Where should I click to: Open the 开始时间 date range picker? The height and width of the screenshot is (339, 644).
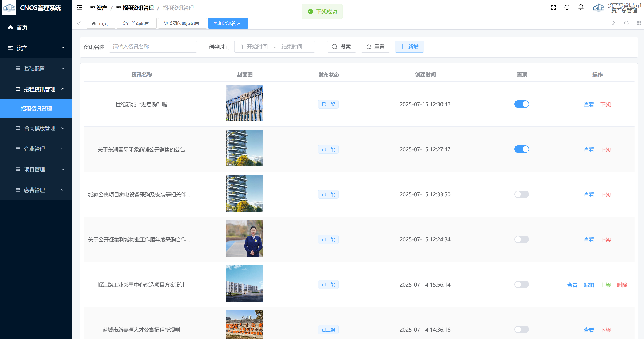[x=257, y=47]
